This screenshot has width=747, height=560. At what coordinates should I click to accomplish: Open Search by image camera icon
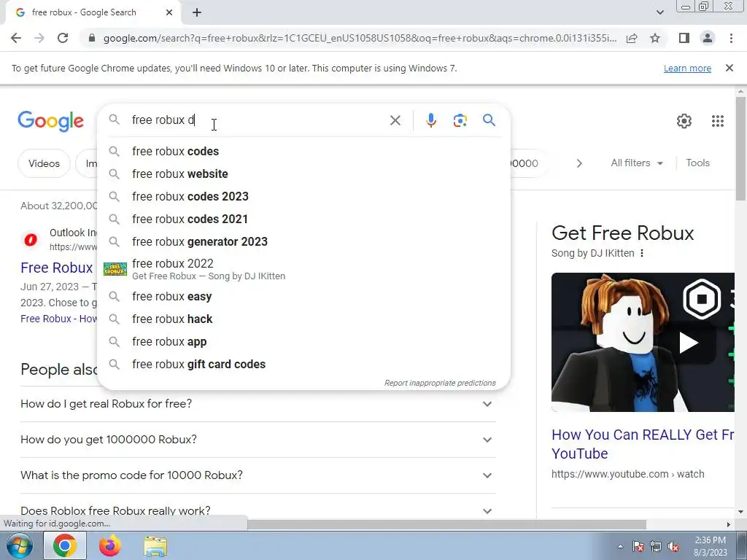tap(460, 120)
